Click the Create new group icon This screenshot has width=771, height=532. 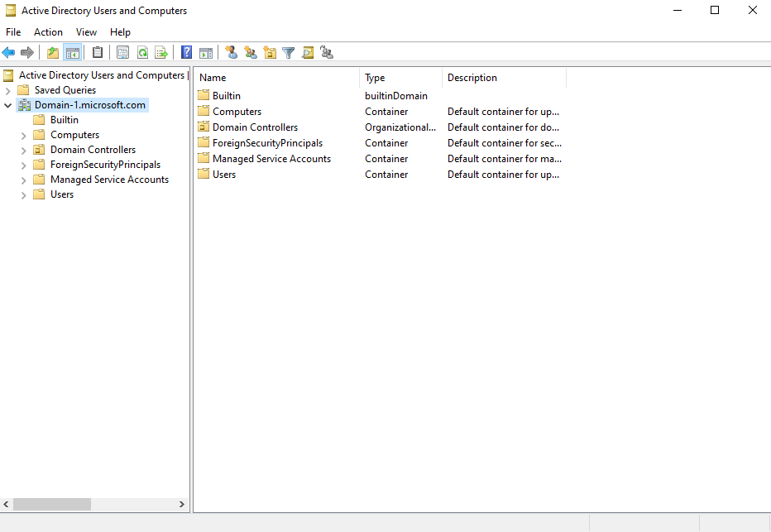click(x=251, y=52)
